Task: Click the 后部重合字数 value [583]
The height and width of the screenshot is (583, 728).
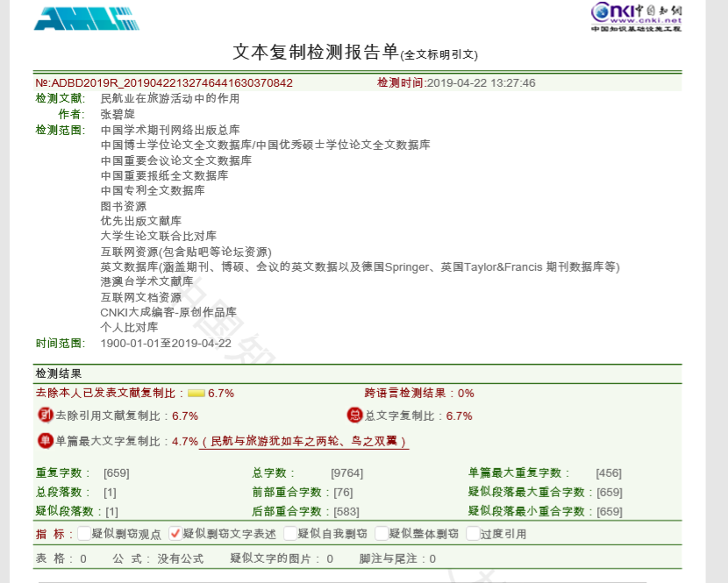Action: click(346, 511)
